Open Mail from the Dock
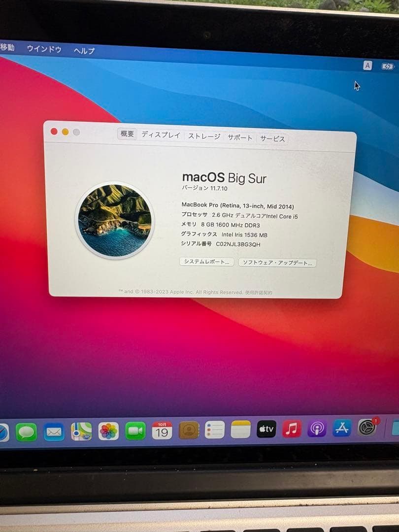399x532 pixels. 54,432
